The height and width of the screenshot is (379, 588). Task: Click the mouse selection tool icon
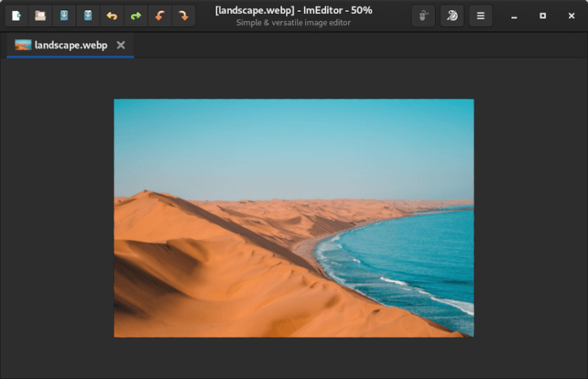click(x=423, y=15)
